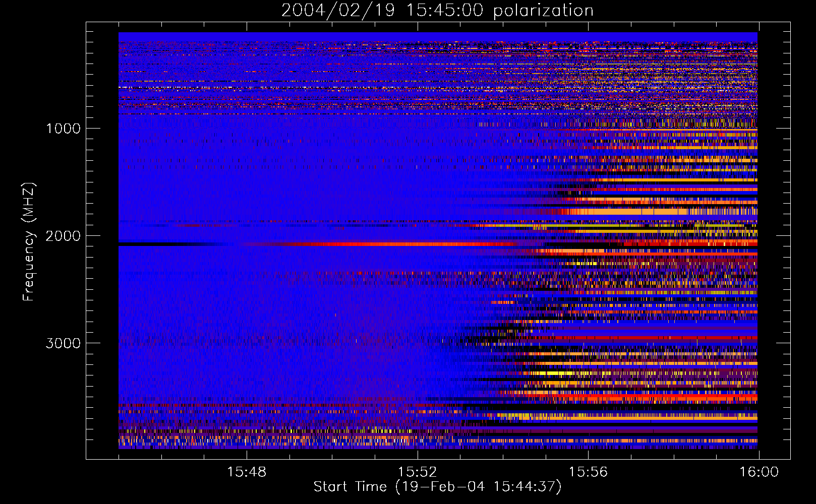
Task: Click the 15:52 time tick label
Action: click(417, 472)
